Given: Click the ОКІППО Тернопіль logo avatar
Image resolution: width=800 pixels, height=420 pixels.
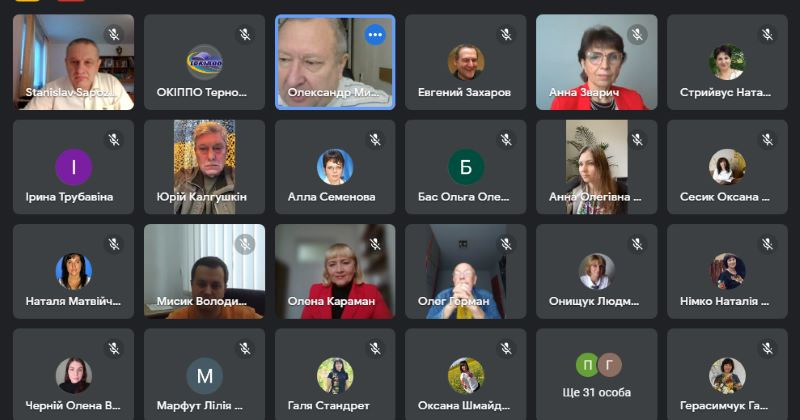Looking at the screenshot, I should (x=204, y=62).
